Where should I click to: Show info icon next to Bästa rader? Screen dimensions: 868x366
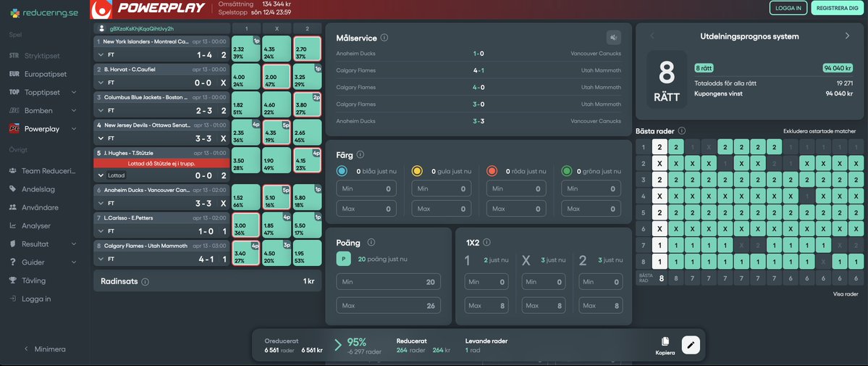tap(681, 131)
